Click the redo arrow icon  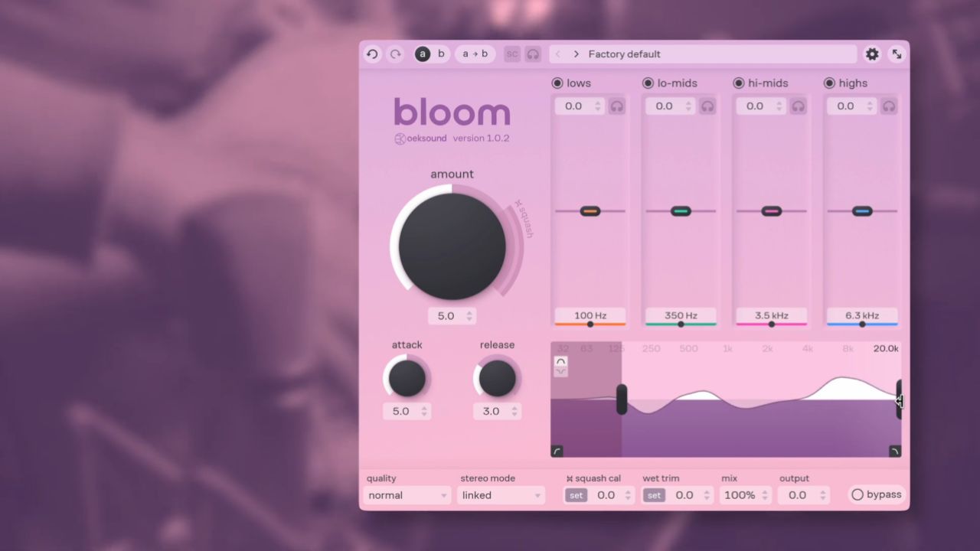pos(395,54)
